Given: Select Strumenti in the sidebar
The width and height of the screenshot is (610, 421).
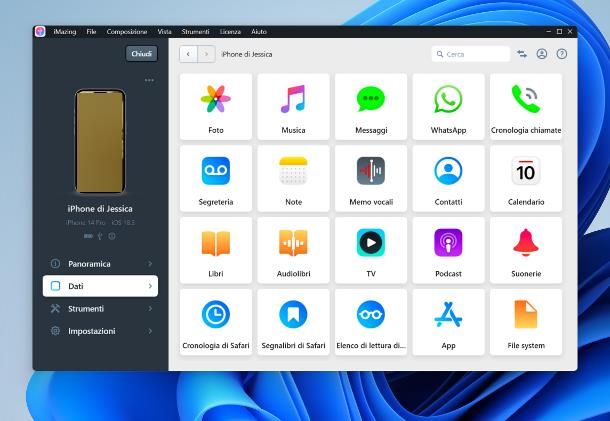Looking at the screenshot, I should coord(100,309).
